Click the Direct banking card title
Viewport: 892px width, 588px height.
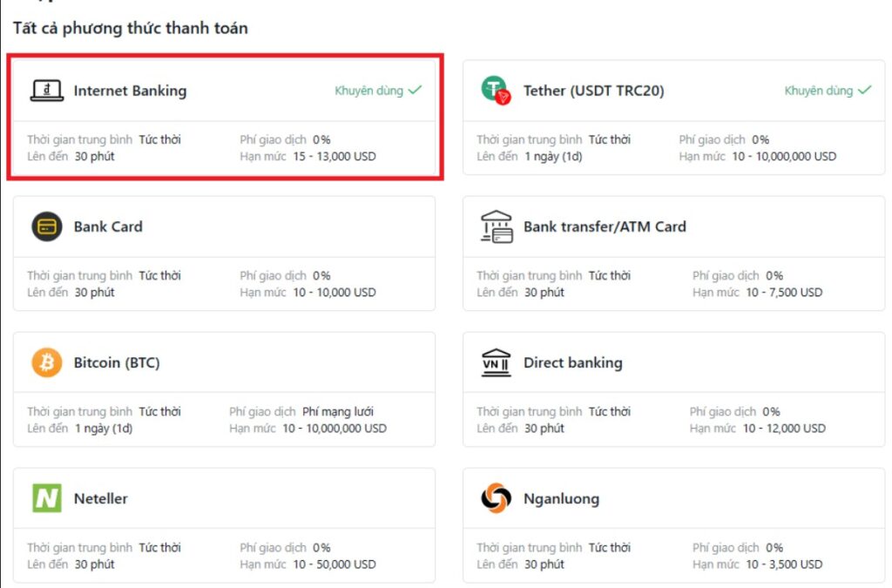[x=571, y=362]
